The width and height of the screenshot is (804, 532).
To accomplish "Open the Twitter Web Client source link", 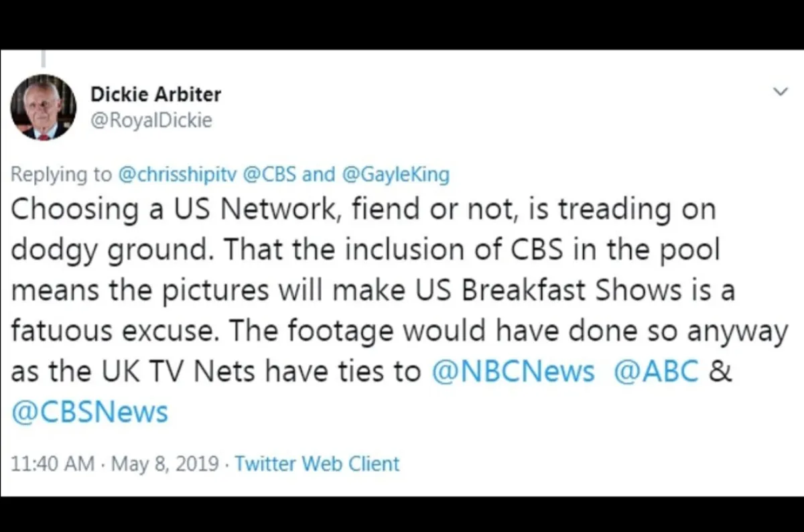I will [x=317, y=464].
